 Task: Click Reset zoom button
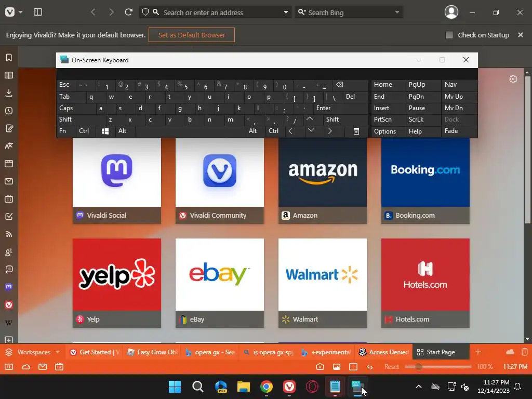(x=392, y=367)
